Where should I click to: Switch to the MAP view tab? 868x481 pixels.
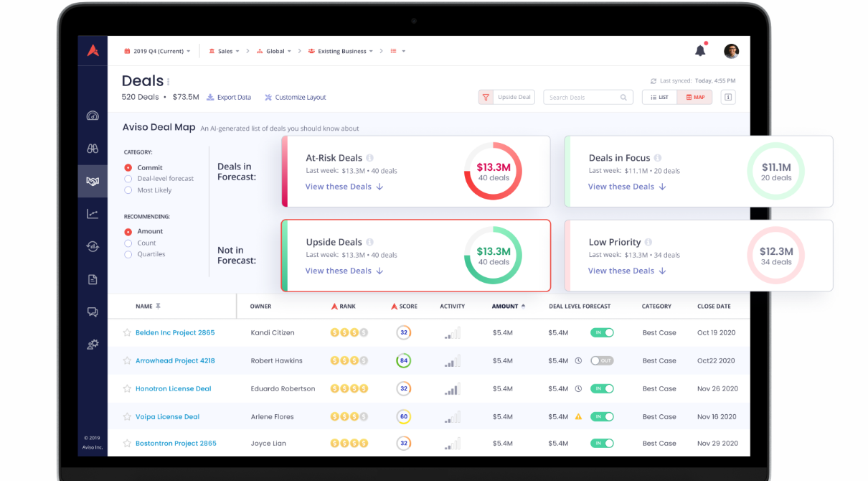695,97
